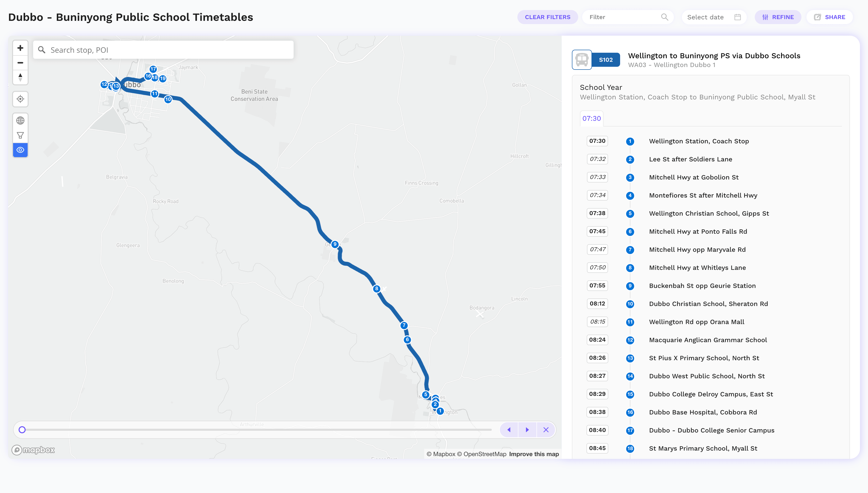This screenshot has height=493, width=868.
Task: Open the Refine filter options
Action: tap(778, 17)
